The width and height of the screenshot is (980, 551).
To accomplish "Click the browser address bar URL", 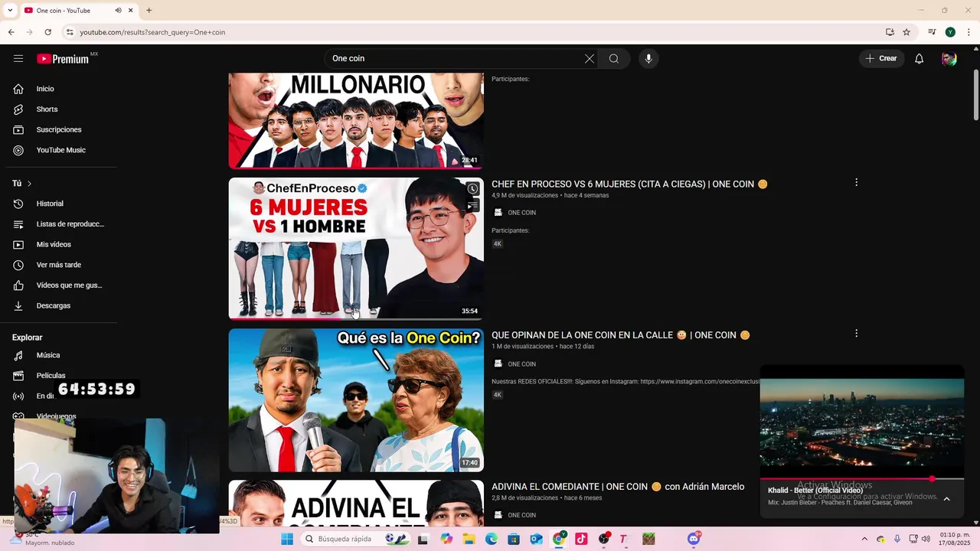I will [152, 32].
